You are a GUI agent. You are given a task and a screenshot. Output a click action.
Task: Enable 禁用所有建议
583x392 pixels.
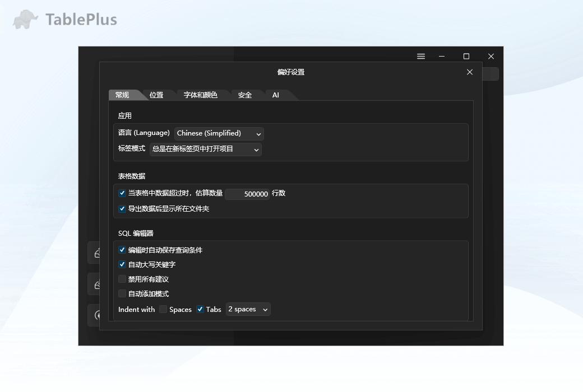(x=122, y=279)
